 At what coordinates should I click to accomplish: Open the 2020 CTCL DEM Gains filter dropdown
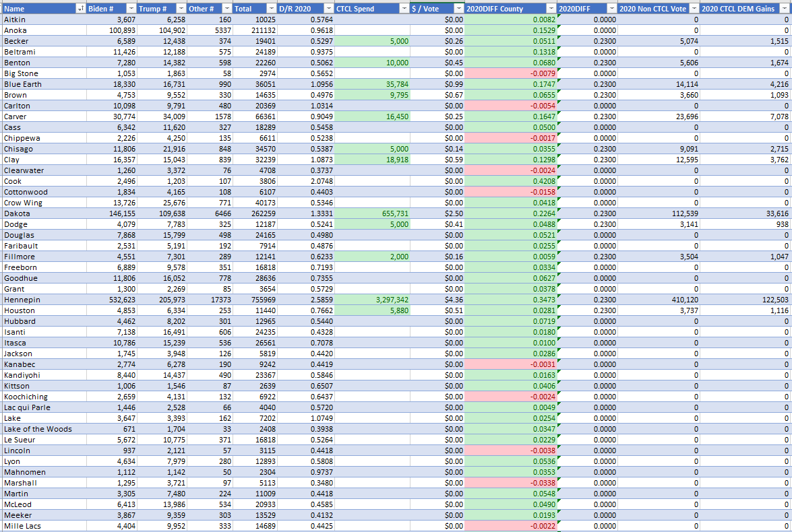[785, 9]
